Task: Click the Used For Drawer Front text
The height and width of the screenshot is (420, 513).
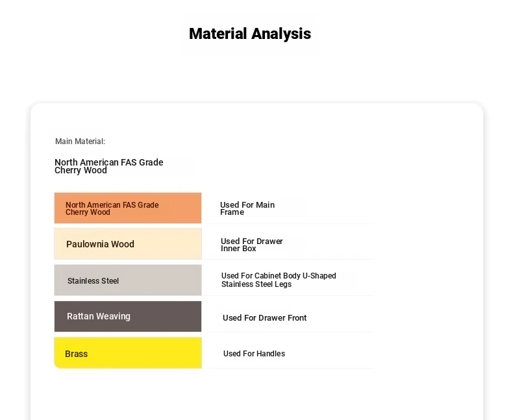Action: [x=265, y=318]
